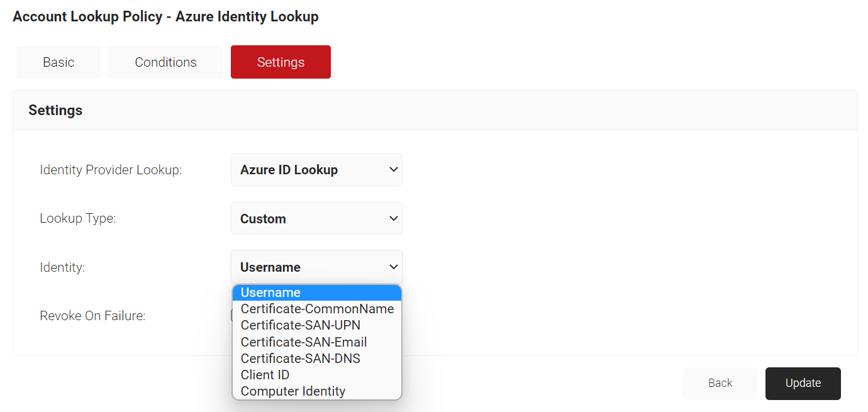Click the 'Account Lookup Policy - Azure Identity Lookup' title
Viewport: 868px width, 412px height.
click(x=165, y=17)
